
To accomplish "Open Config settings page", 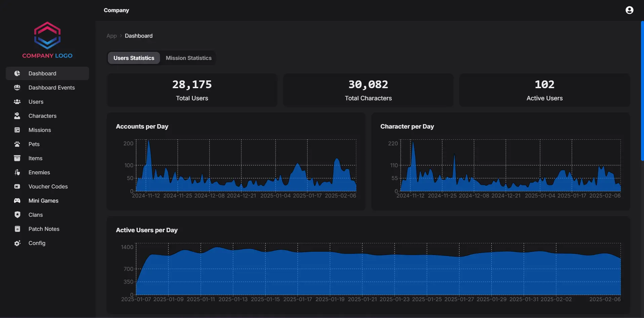I will tap(47, 243).
